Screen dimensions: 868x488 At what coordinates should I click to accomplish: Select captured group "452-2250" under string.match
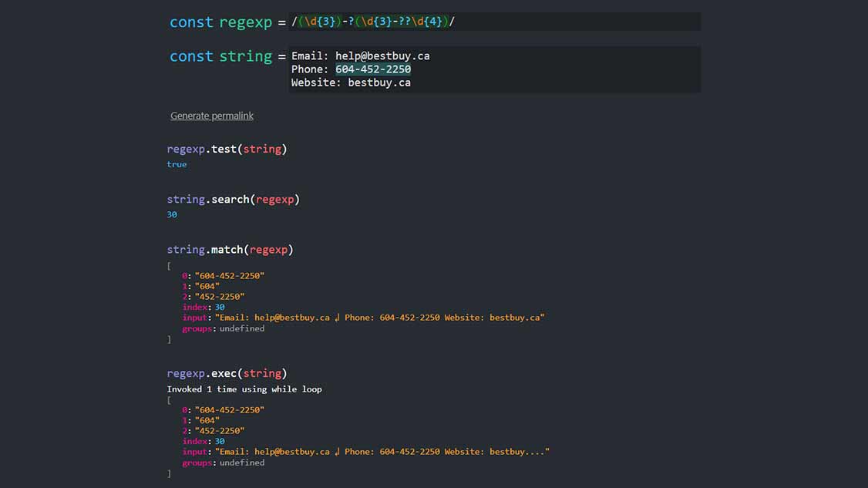(x=219, y=297)
